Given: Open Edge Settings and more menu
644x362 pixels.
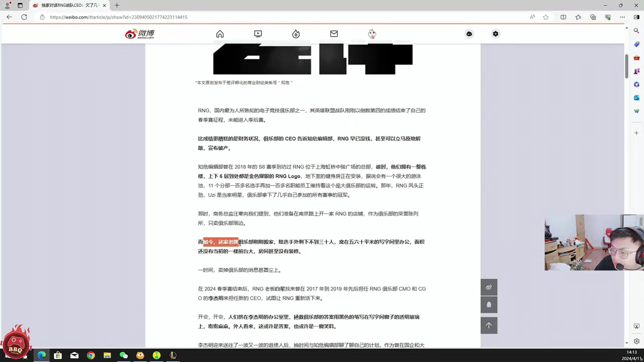Looking at the screenshot, I should pos(623,17).
